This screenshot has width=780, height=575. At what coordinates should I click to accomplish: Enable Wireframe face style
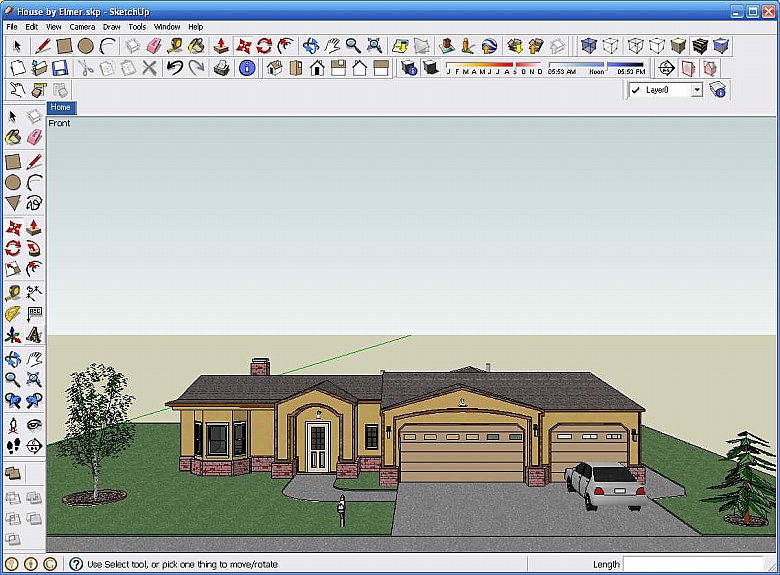[635, 46]
